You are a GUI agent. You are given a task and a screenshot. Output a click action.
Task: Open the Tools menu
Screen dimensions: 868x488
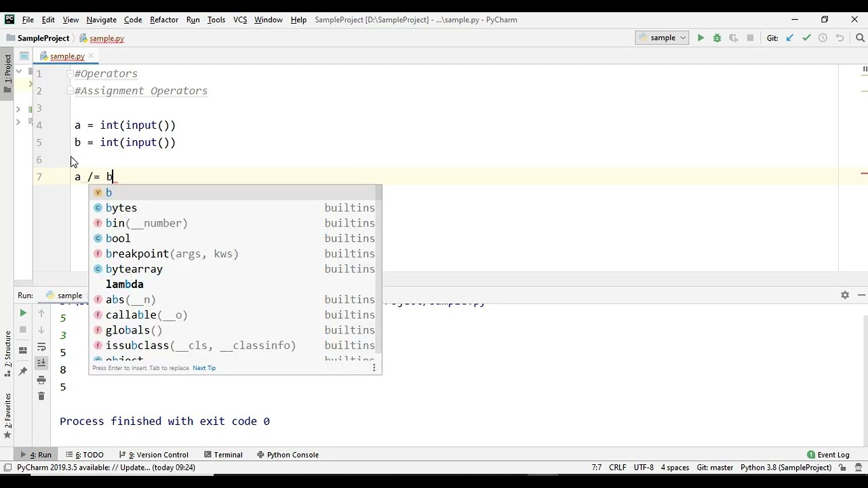[216, 20]
